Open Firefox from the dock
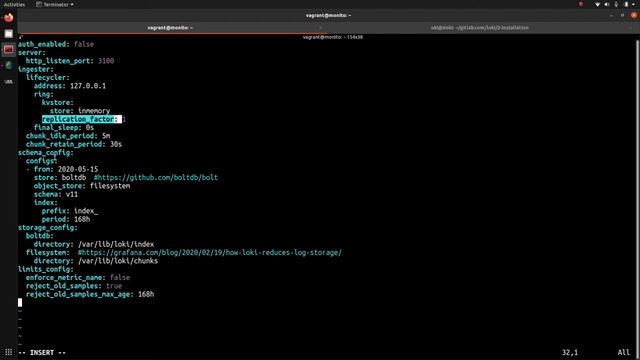640x360 pixels. (x=9, y=18)
